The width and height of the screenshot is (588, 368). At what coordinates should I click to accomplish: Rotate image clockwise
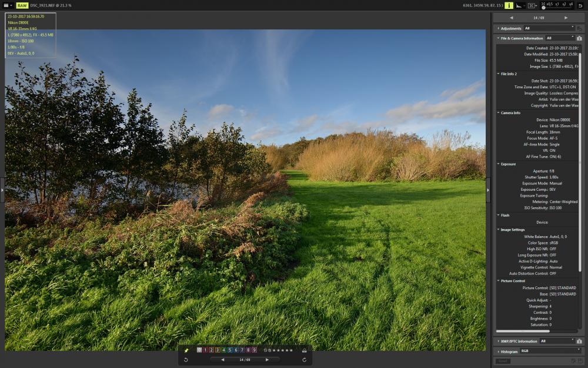click(x=304, y=360)
